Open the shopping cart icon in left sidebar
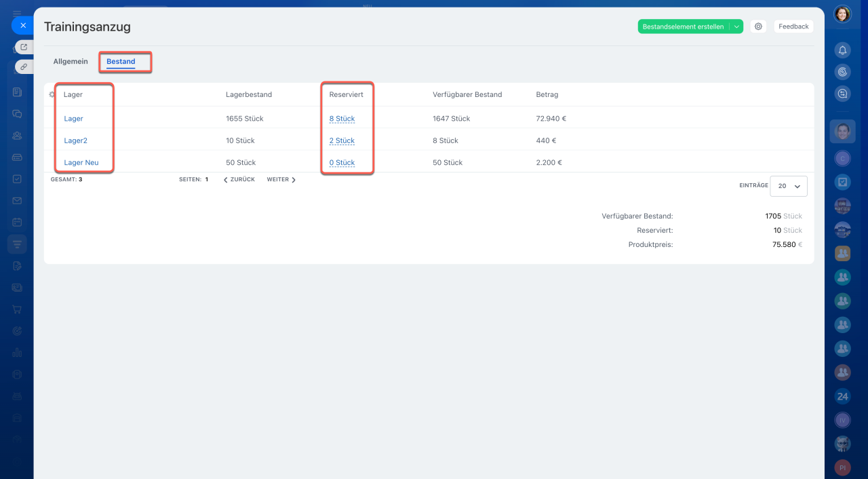 point(17,309)
